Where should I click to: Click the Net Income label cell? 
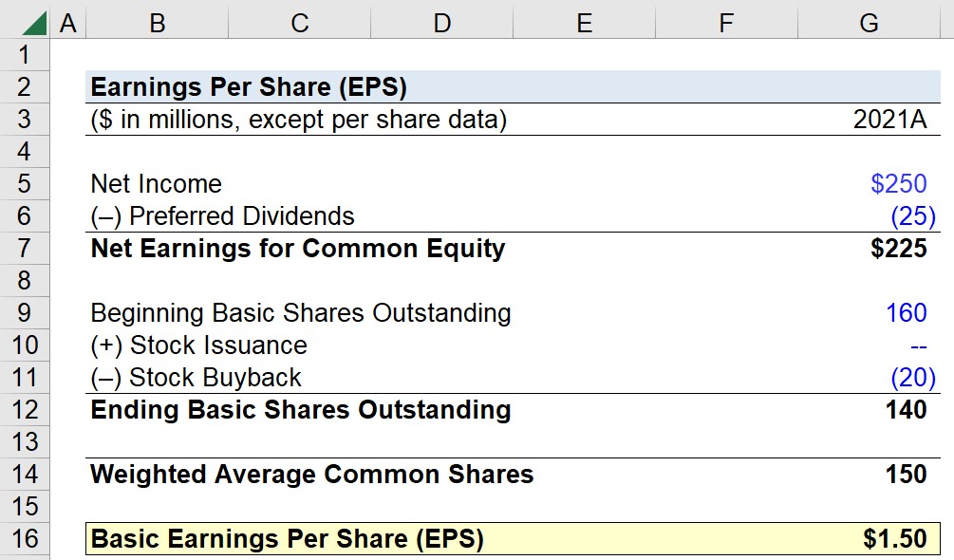pyautogui.click(x=157, y=183)
